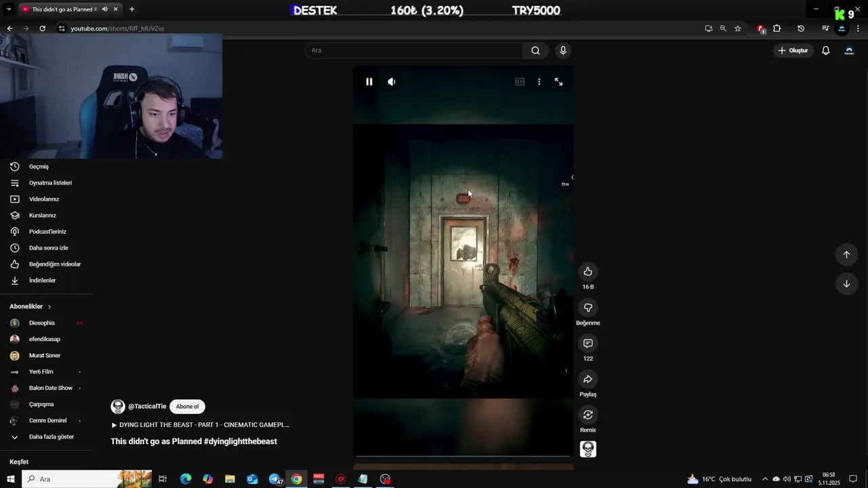Screen dimensions: 868x488
Task: Subscribe with Abone ol button
Action: click(x=187, y=407)
